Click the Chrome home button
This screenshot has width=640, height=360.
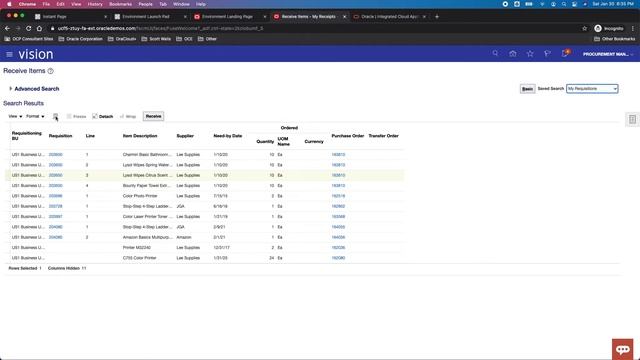coord(39,28)
